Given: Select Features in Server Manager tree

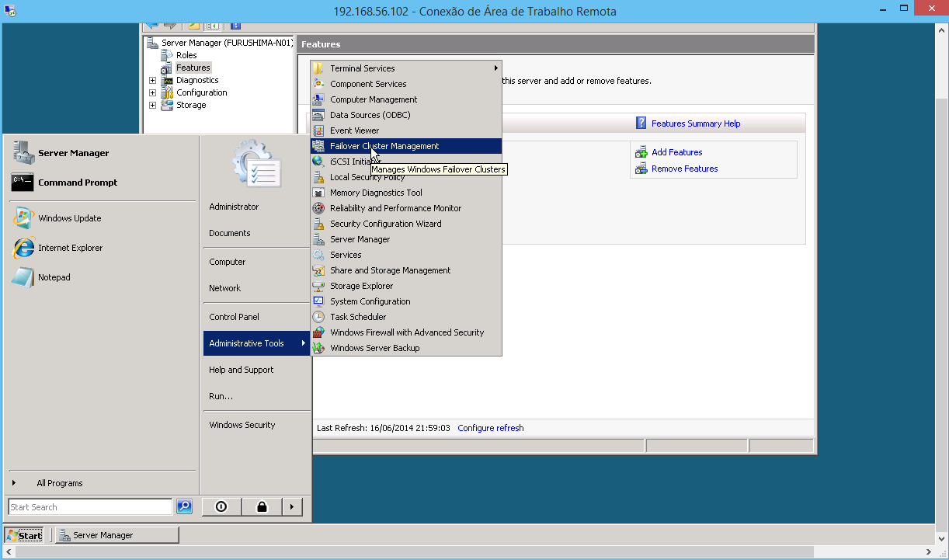Looking at the screenshot, I should click(193, 68).
